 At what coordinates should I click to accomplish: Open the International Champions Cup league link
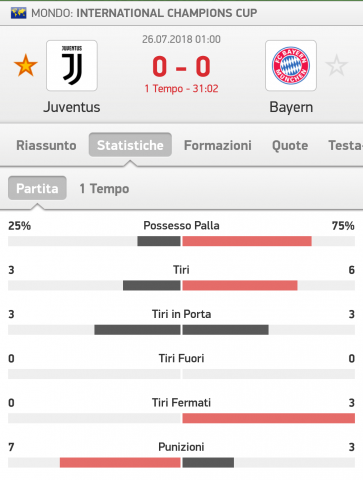click(x=167, y=13)
